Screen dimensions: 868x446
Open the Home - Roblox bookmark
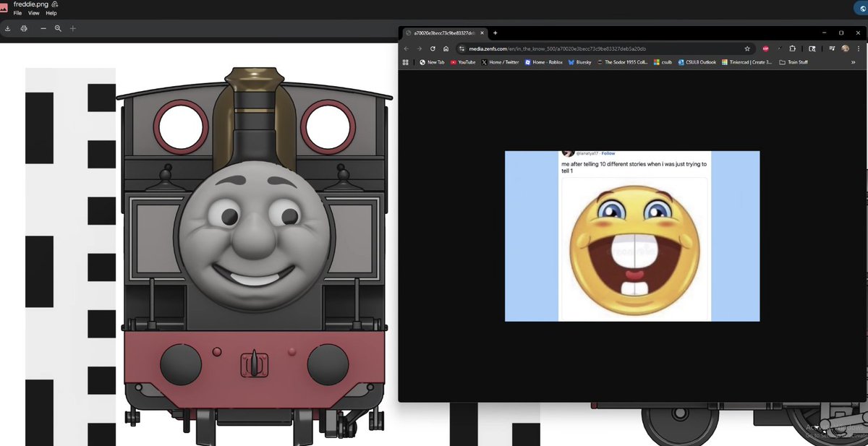(544, 62)
